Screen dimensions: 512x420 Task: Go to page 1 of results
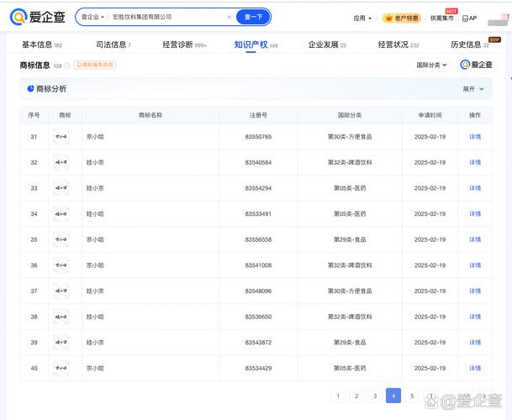(x=338, y=396)
